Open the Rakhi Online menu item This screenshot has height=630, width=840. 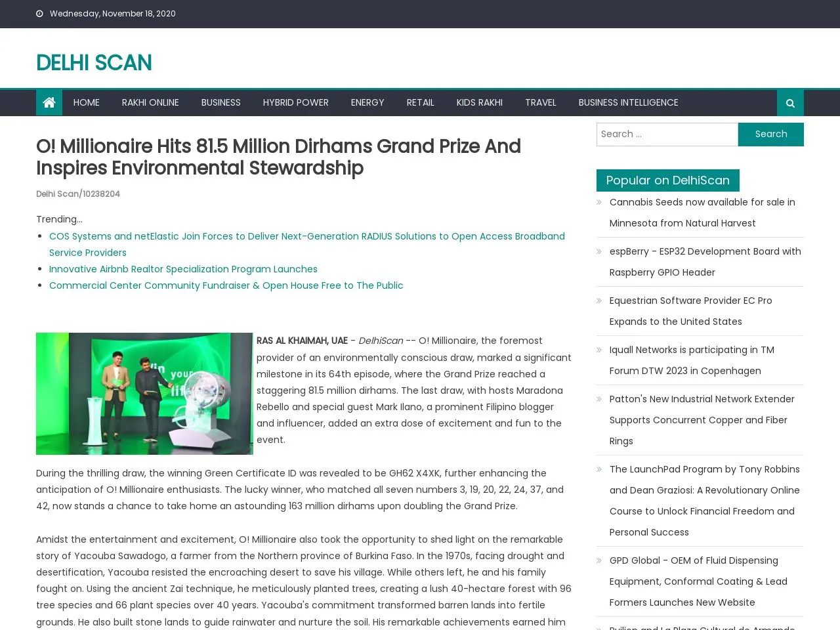150,102
